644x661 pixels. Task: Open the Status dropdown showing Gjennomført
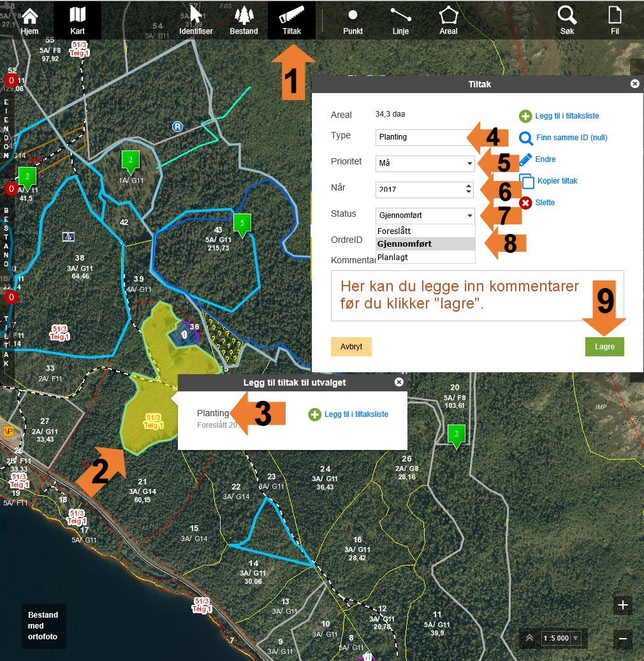(425, 215)
